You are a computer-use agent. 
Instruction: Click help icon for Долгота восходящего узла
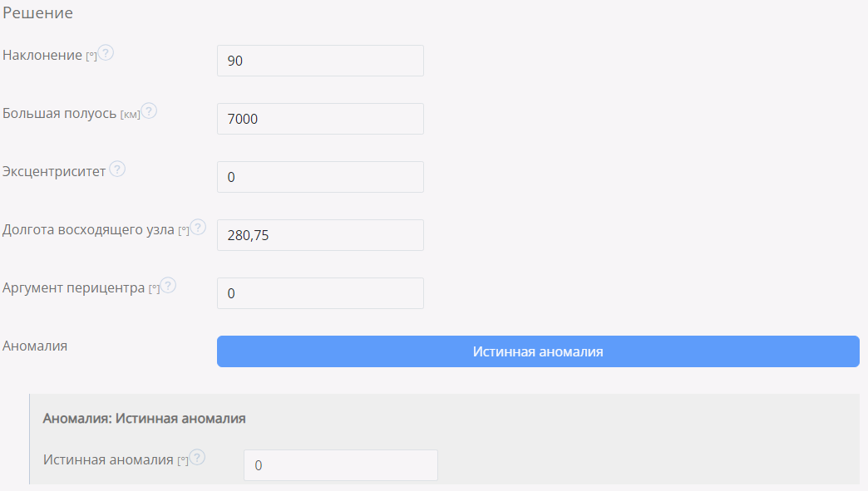tap(198, 228)
